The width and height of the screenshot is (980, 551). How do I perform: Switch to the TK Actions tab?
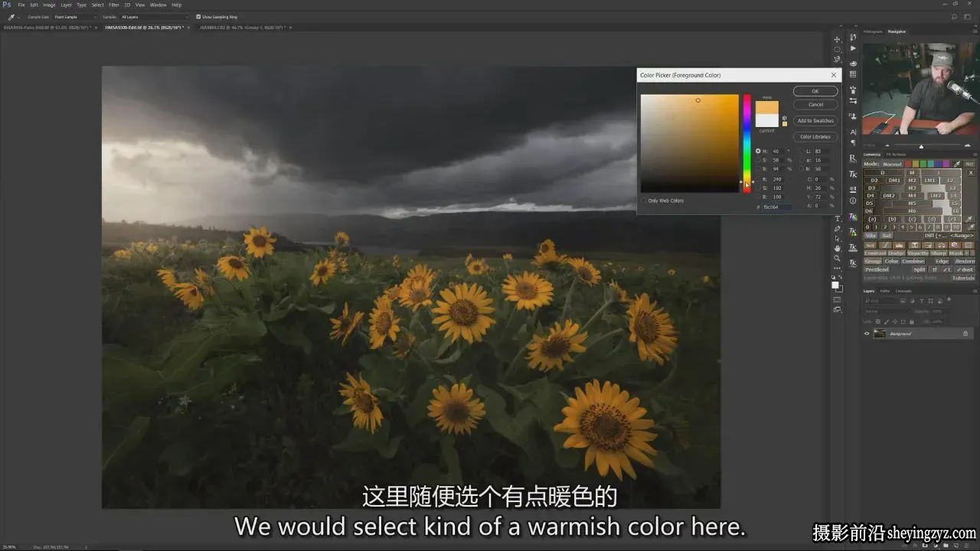[896, 154]
